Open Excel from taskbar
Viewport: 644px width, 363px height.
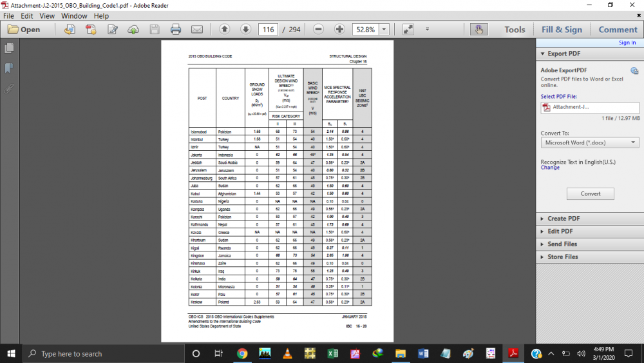pyautogui.click(x=333, y=353)
